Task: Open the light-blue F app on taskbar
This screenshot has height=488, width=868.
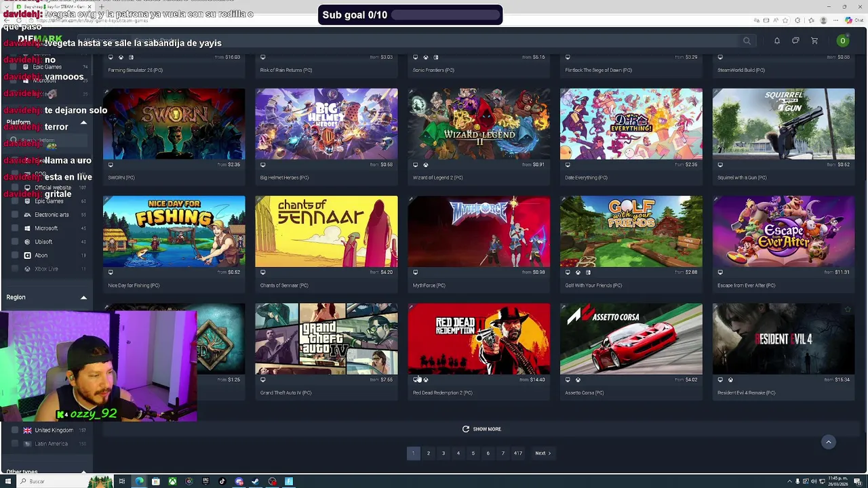Action: pos(289,482)
